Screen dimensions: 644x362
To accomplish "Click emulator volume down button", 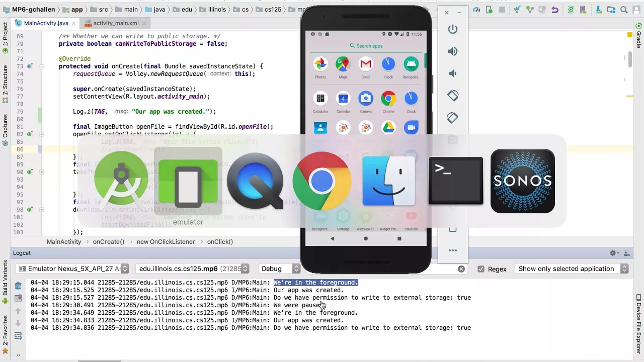I will pos(453,73).
